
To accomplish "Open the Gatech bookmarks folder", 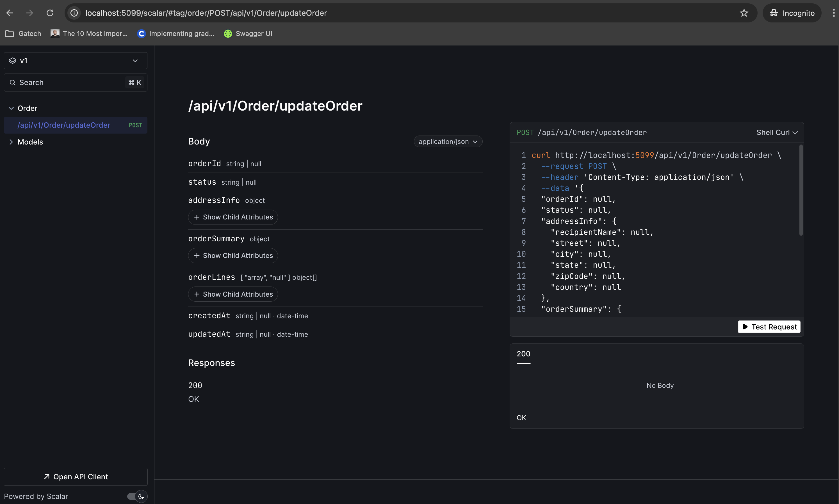I will (23, 34).
